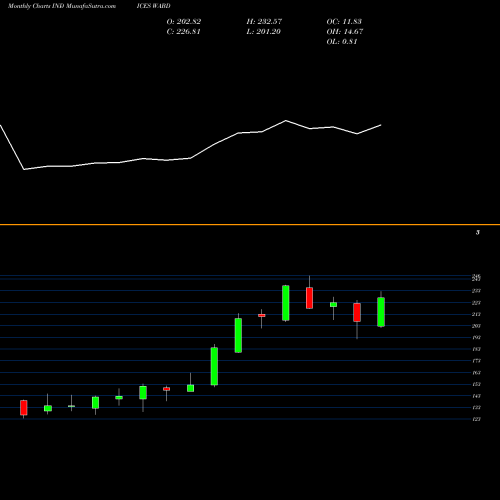Click the OH 14.67 readout
The image size is (500, 500).
tap(345, 32)
